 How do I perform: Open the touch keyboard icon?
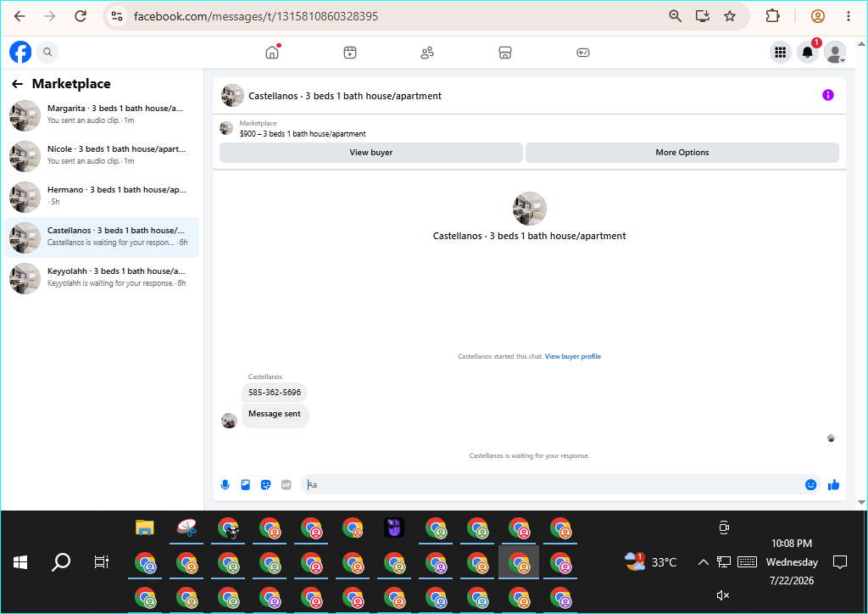tap(747, 562)
